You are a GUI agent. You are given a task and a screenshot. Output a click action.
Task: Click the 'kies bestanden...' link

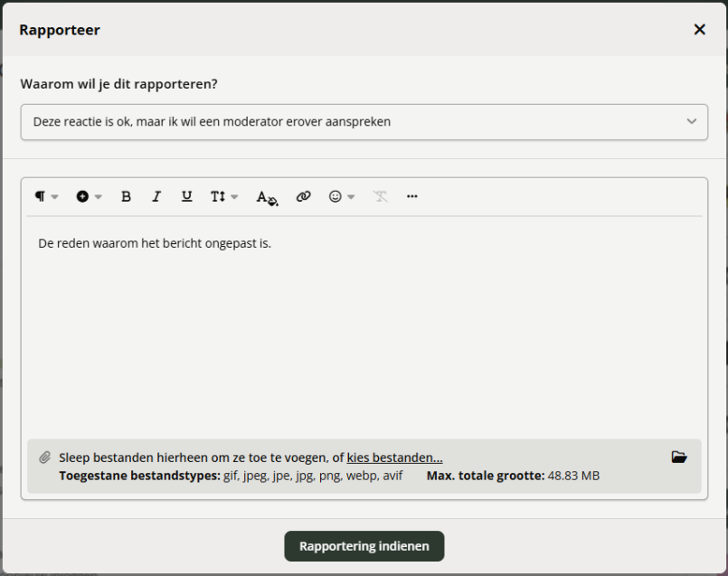(394, 458)
